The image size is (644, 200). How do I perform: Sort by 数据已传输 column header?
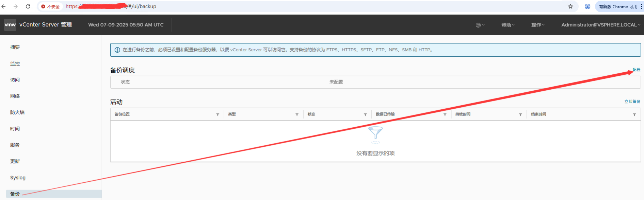coord(385,114)
